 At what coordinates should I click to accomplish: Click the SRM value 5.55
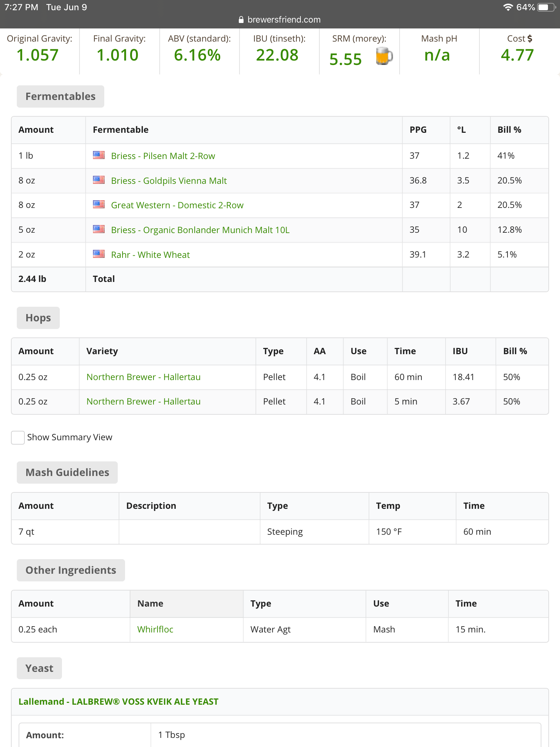click(x=345, y=59)
